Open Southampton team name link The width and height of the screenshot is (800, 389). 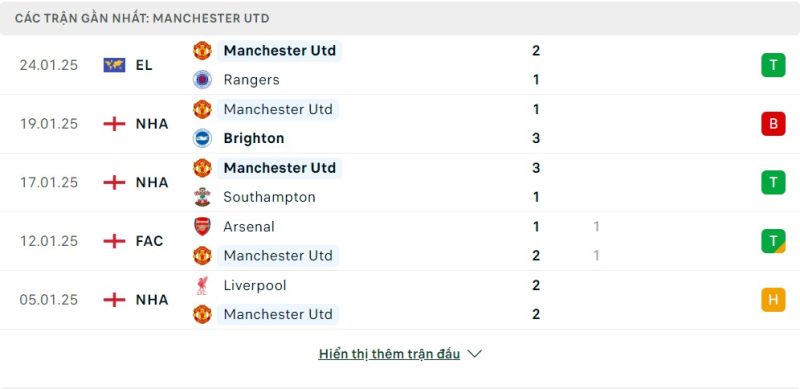point(269,197)
